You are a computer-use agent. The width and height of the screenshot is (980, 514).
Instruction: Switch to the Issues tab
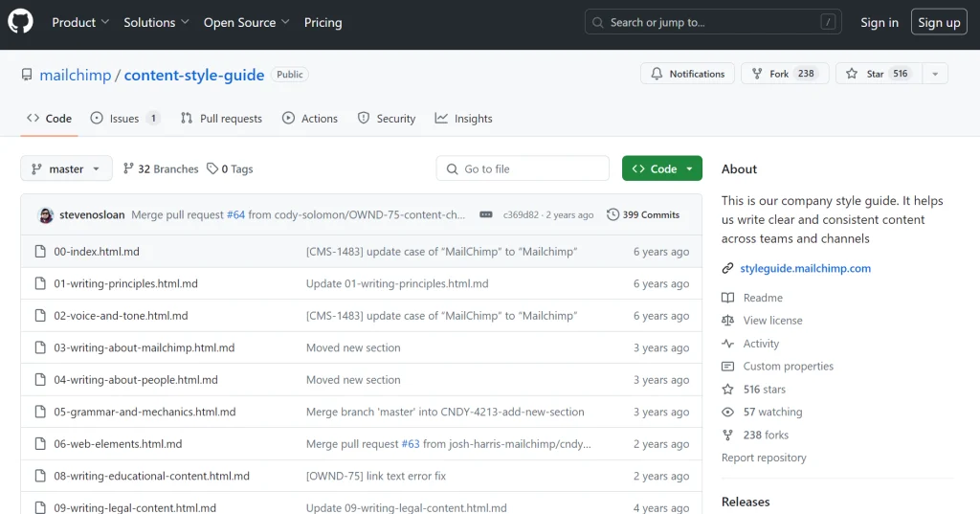[x=124, y=119]
